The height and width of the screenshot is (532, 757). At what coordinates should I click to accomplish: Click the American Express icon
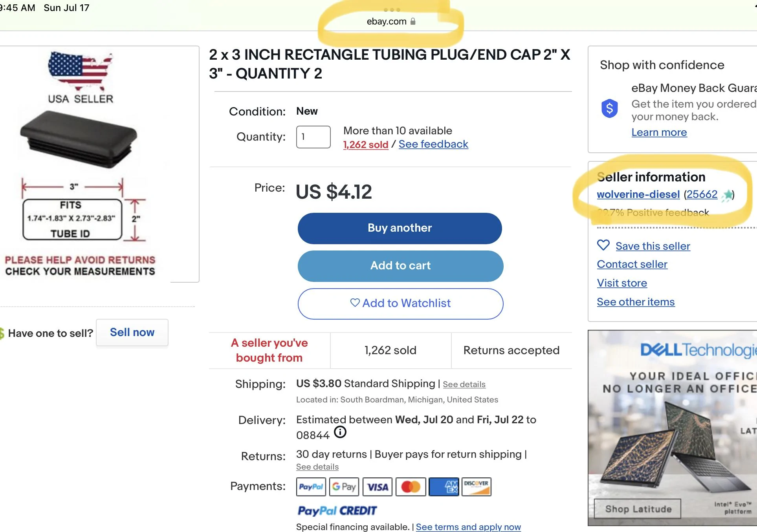[444, 487]
